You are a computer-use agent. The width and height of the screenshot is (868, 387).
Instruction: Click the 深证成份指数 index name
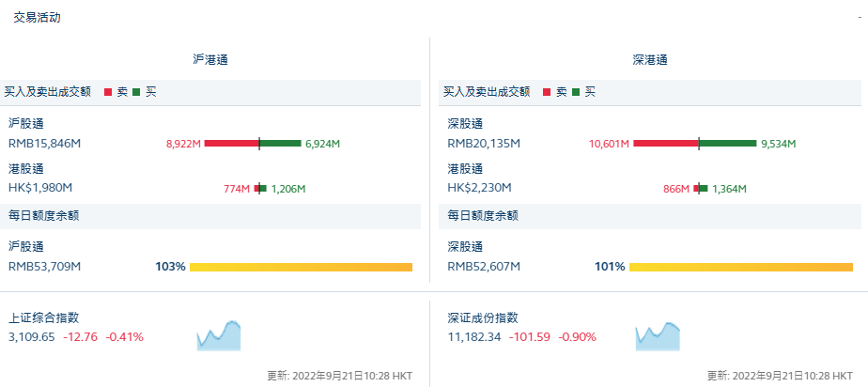482,318
